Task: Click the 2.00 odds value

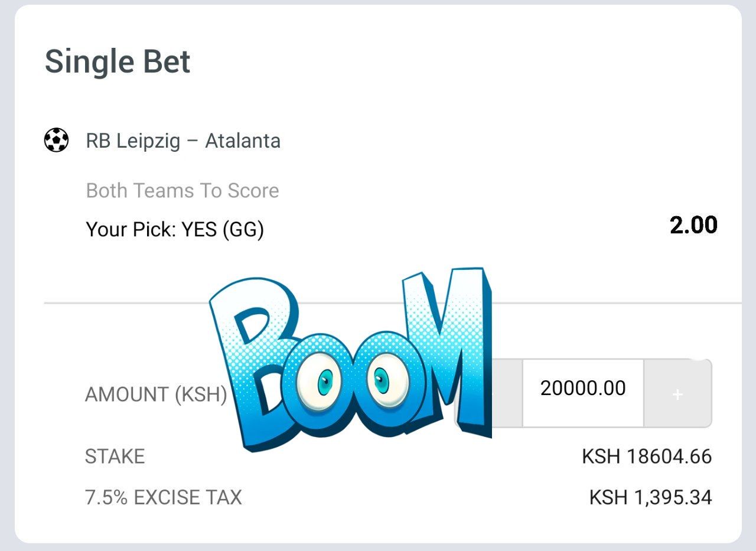Action: 693,225
